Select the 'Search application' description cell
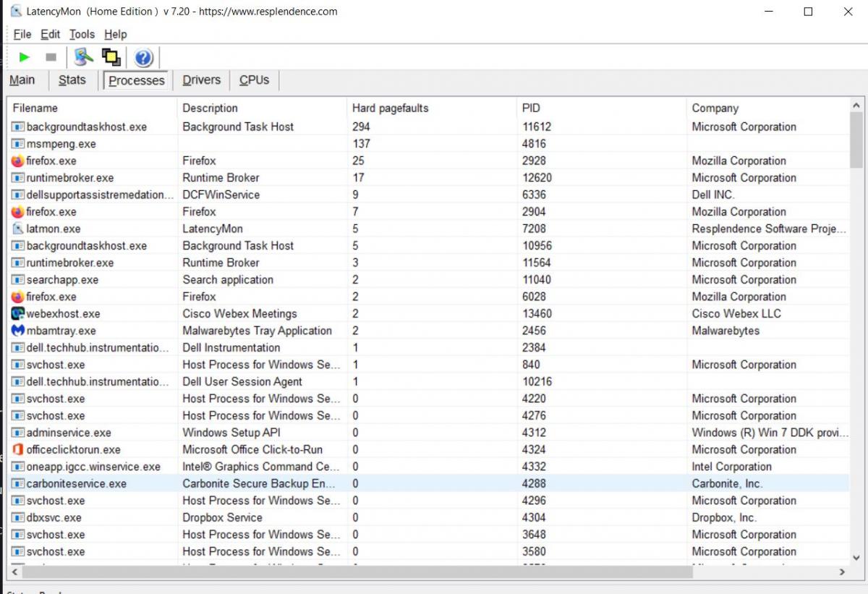This screenshot has width=868, height=594. click(x=228, y=280)
